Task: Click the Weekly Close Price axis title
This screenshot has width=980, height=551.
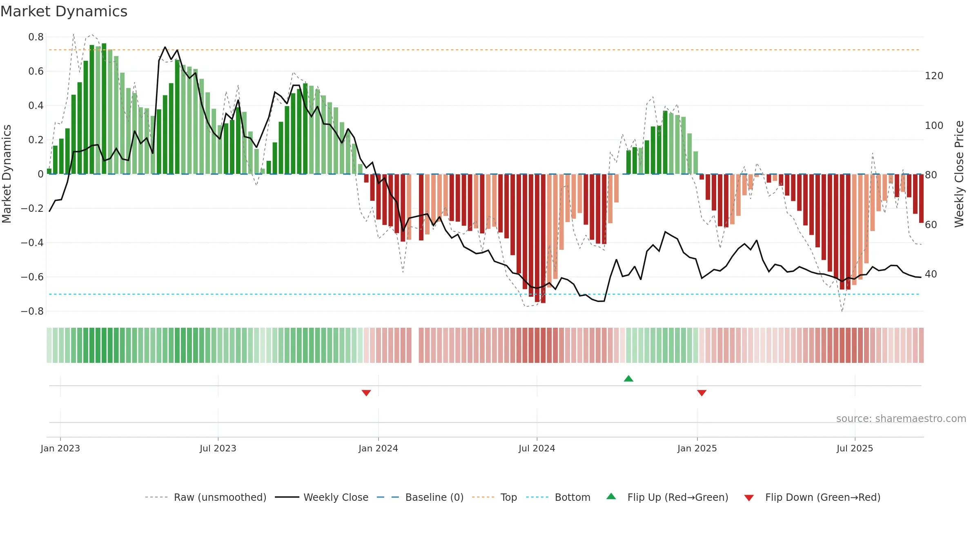Action: [959, 174]
